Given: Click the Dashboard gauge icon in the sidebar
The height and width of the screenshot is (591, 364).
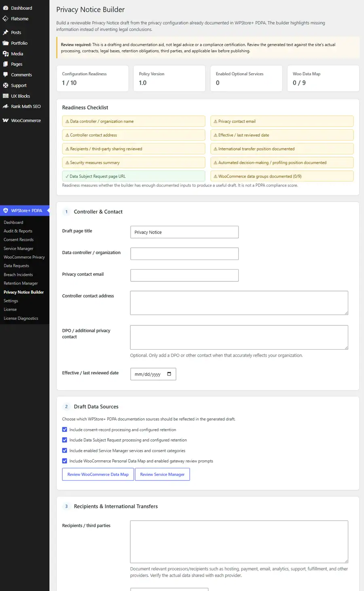Looking at the screenshot, I should 6,8.
